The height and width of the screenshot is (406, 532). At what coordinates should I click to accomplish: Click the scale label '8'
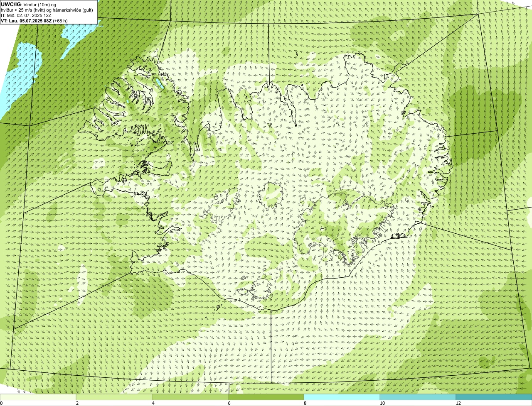click(305, 403)
